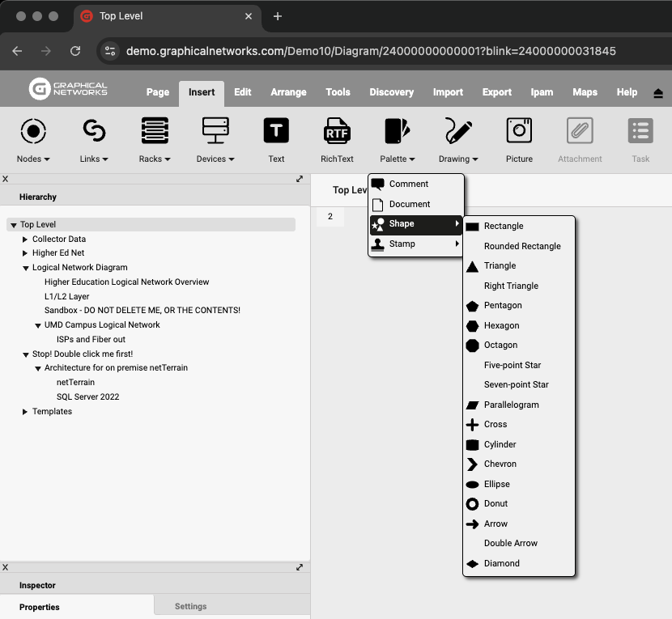
Task: Open the Settings tab in Inspector
Action: (191, 606)
